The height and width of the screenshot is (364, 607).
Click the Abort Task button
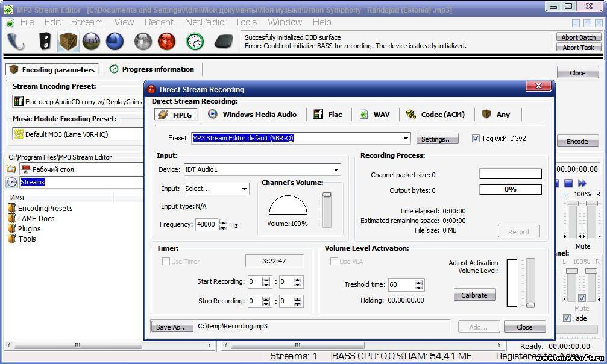click(578, 47)
